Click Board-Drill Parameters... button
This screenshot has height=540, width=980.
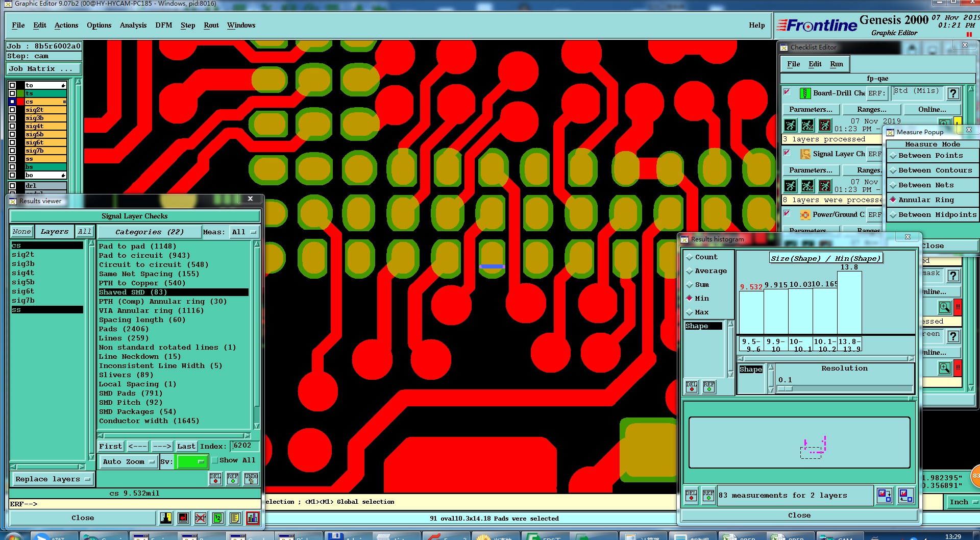coord(811,110)
